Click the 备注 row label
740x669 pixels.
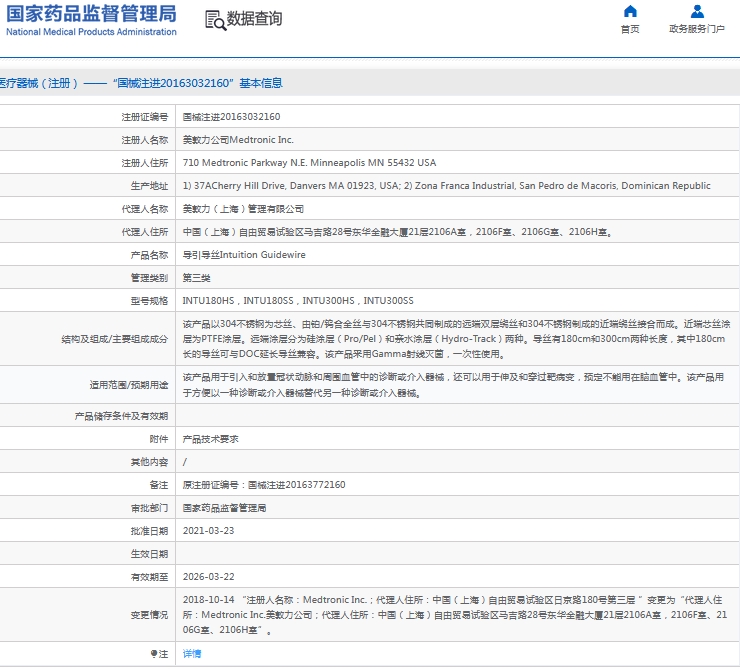click(x=159, y=485)
